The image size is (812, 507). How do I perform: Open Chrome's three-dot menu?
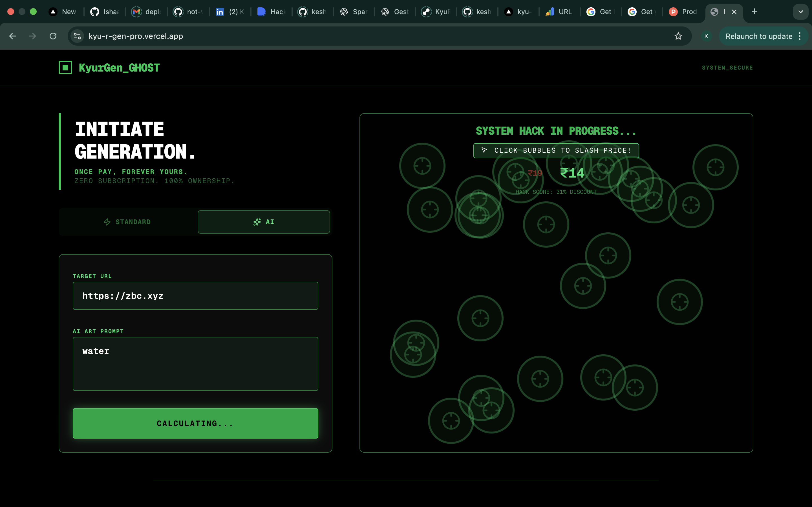(800, 36)
